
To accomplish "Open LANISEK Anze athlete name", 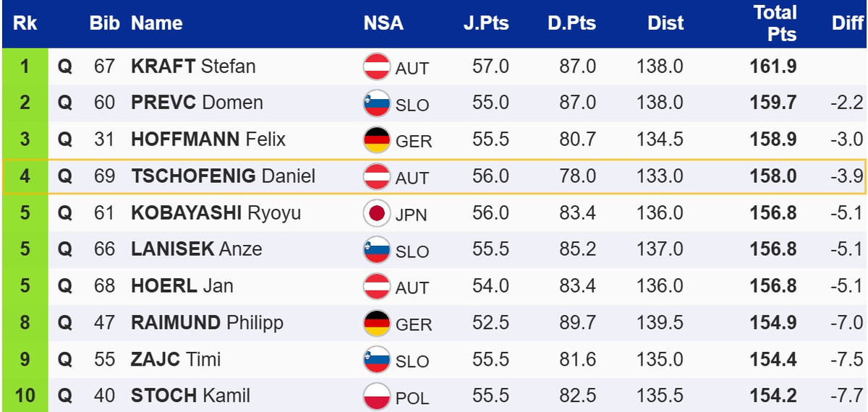I will [x=196, y=250].
